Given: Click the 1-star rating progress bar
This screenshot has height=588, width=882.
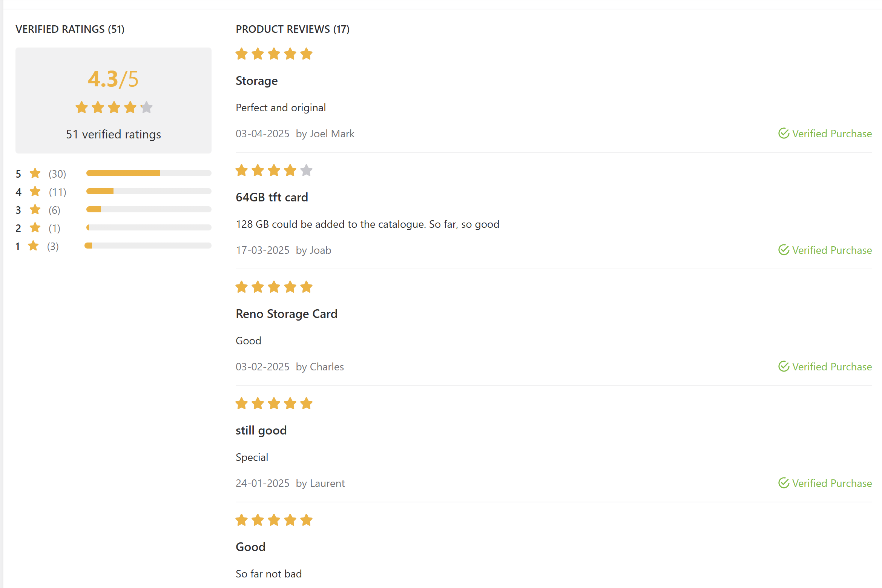Looking at the screenshot, I should coord(148,246).
